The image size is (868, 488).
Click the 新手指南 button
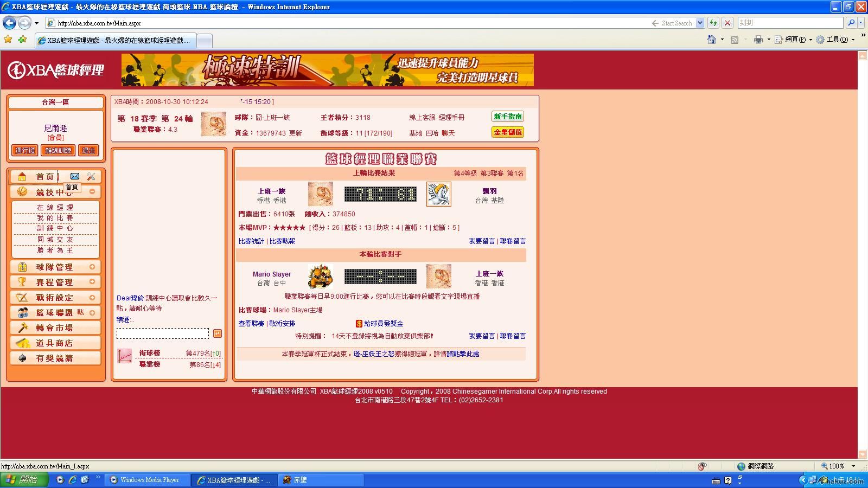pyautogui.click(x=508, y=117)
